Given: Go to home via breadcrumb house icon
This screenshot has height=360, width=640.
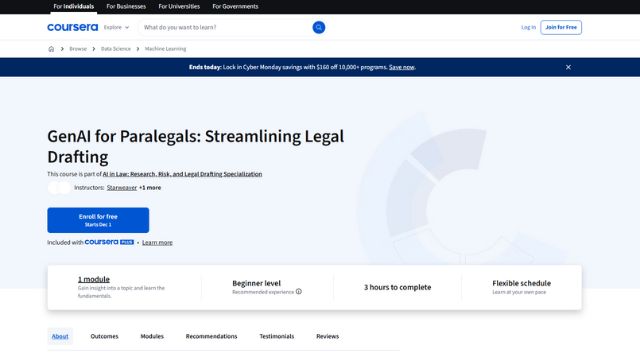Looking at the screenshot, I should [51, 49].
